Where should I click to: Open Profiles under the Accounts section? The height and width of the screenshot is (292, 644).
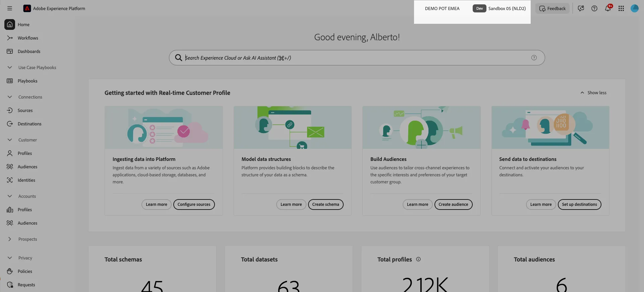click(x=25, y=210)
